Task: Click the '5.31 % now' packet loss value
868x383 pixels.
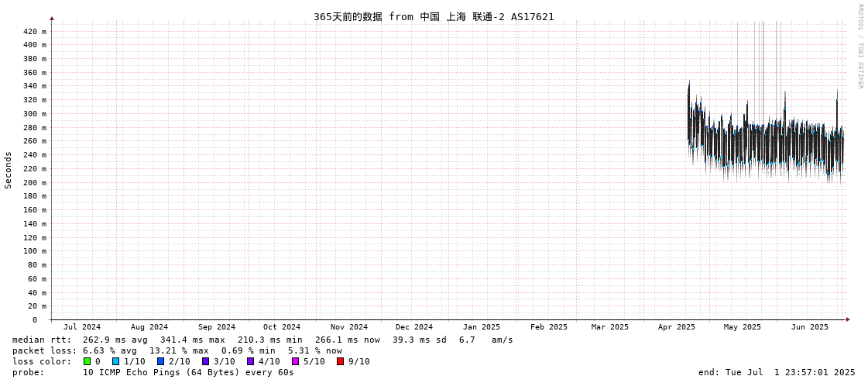Action: (315, 351)
